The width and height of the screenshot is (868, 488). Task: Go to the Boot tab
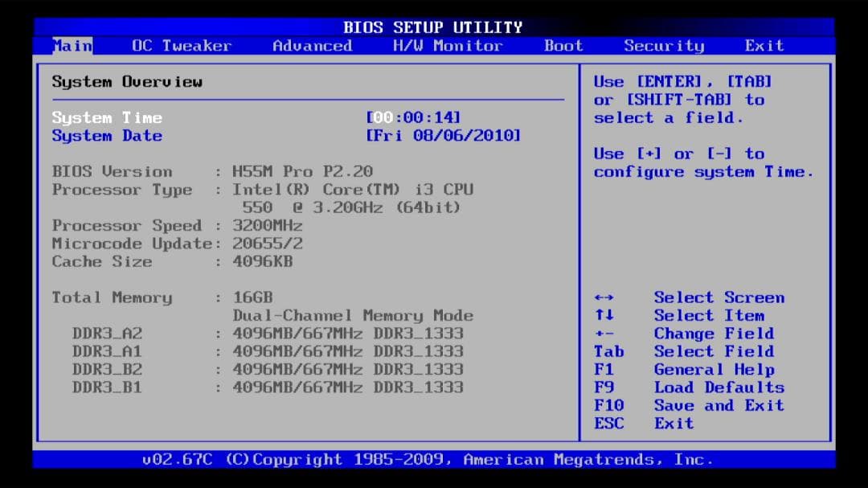click(563, 46)
